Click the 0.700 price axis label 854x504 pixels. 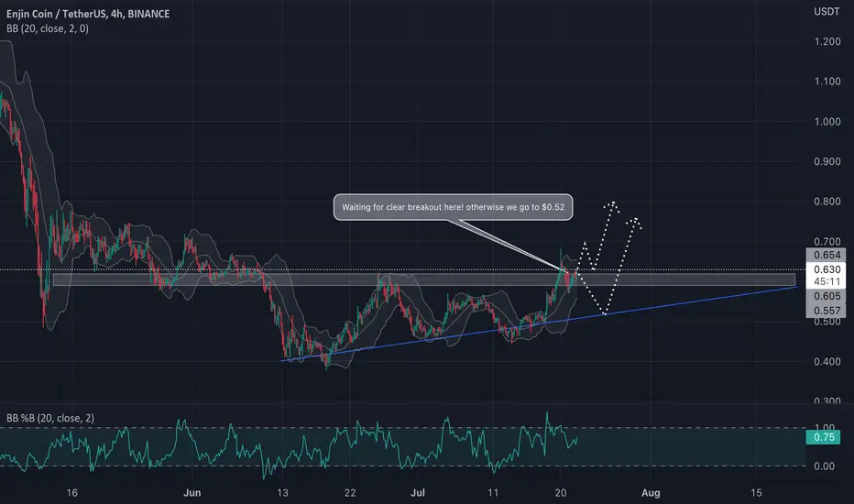(x=827, y=241)
